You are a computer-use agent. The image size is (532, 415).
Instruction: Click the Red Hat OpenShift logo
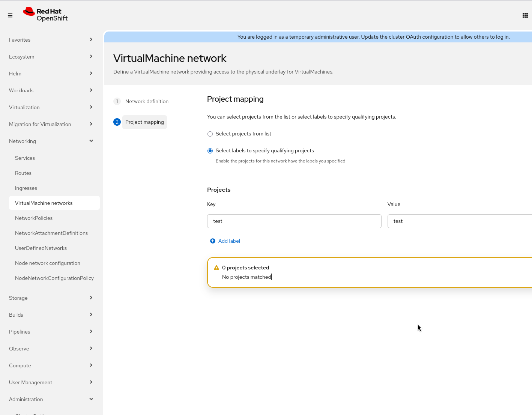point(45,15)
